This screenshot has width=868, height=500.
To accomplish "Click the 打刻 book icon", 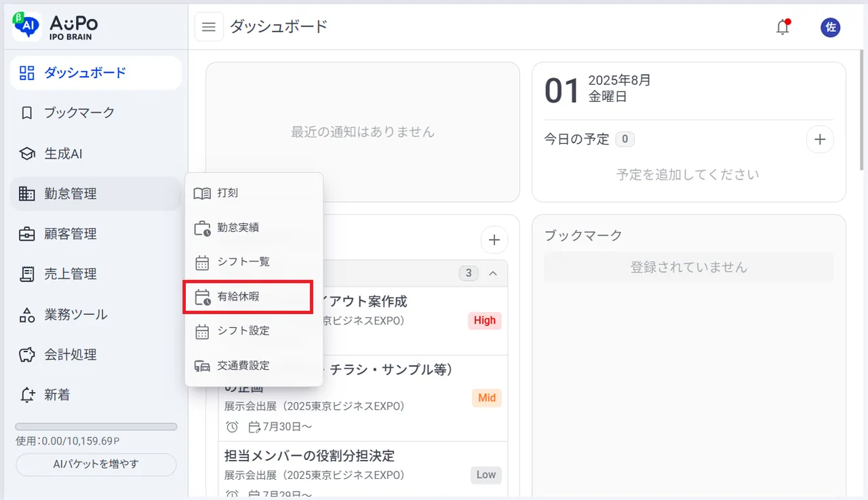I will point(202,193).
